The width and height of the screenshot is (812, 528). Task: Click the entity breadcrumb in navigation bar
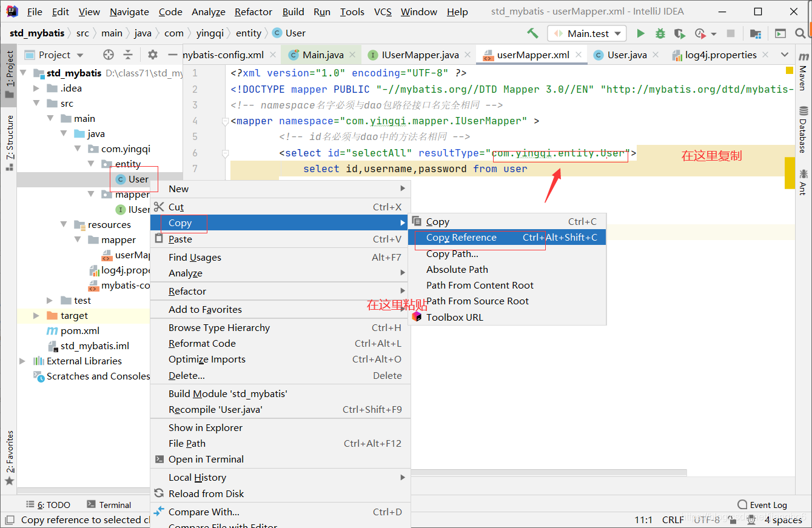click(249, 33)
